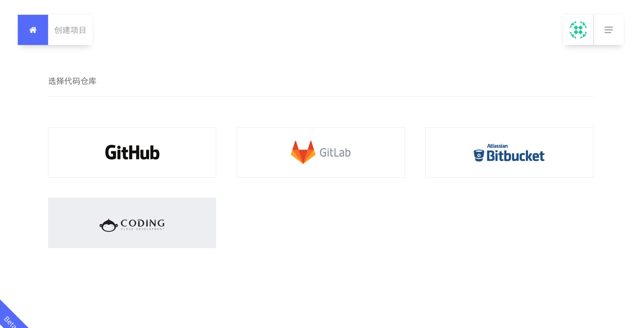Click the Coding monkey icon
The image size is (644, 328).
[109, 225]
